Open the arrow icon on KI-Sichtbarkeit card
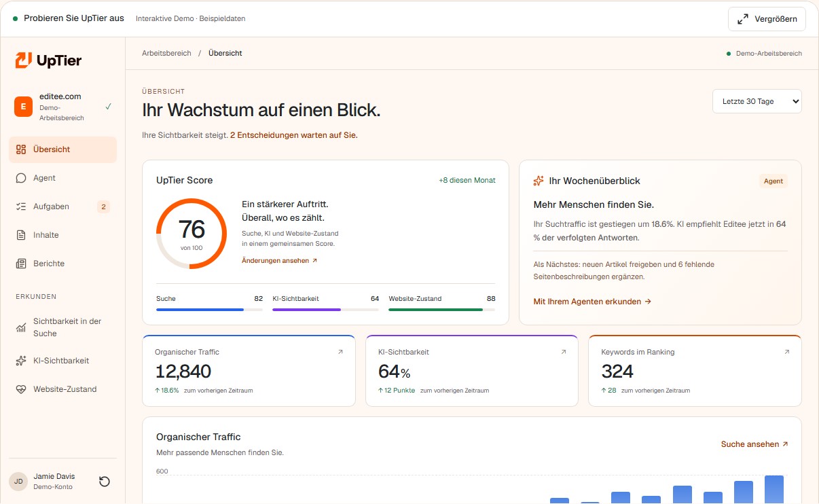Viewport: 819px width, 504px height. pos(563,352)
